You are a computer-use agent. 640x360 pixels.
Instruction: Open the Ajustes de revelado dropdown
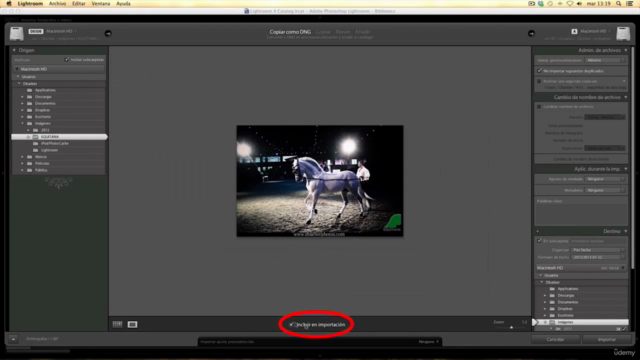pos(605,179)
